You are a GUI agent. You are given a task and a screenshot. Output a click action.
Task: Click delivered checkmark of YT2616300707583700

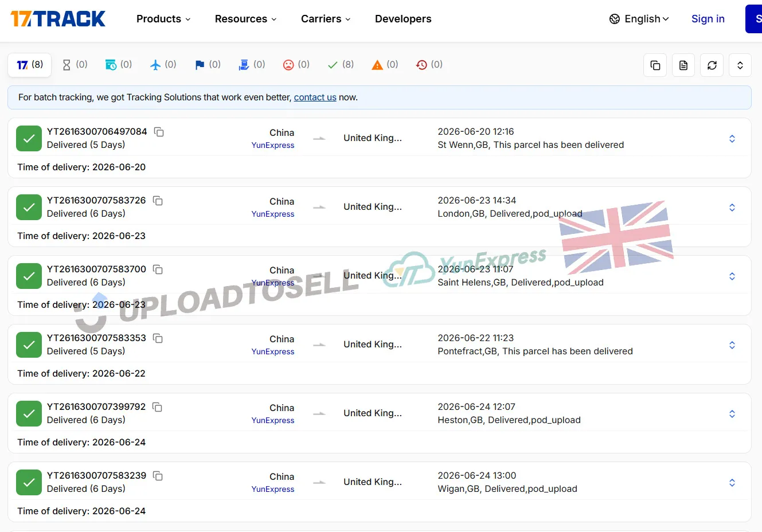[x=29, y=276]
